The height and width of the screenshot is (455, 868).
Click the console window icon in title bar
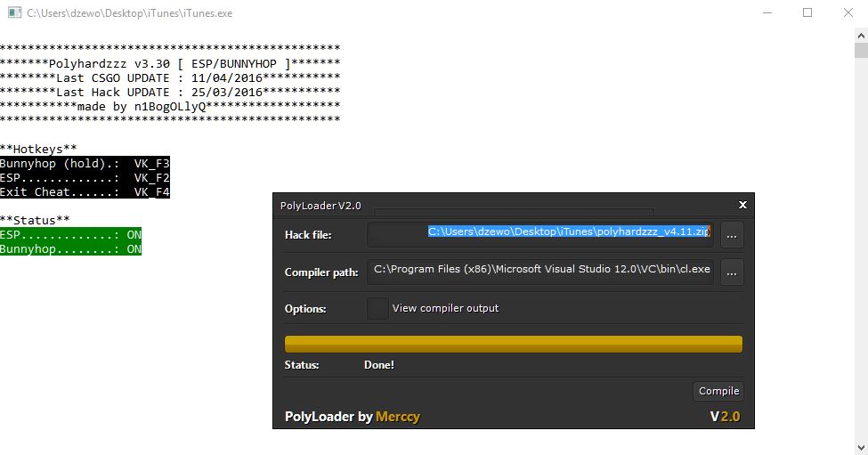14,12
